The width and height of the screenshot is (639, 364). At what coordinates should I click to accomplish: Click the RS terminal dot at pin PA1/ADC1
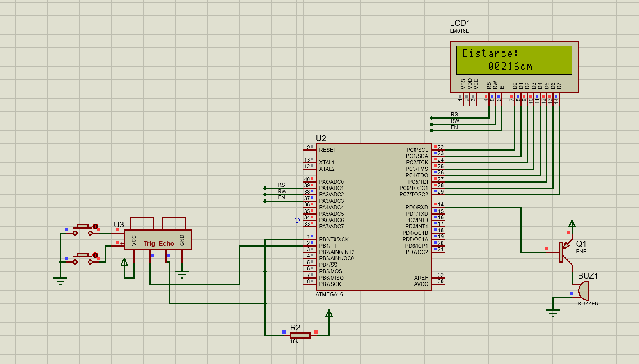[x=265, y=188]
